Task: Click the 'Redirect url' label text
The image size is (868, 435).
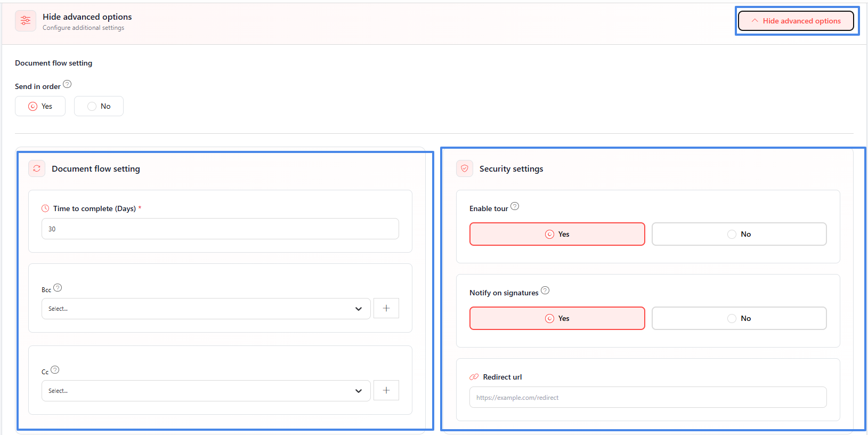Action: [x=502, y=377]
